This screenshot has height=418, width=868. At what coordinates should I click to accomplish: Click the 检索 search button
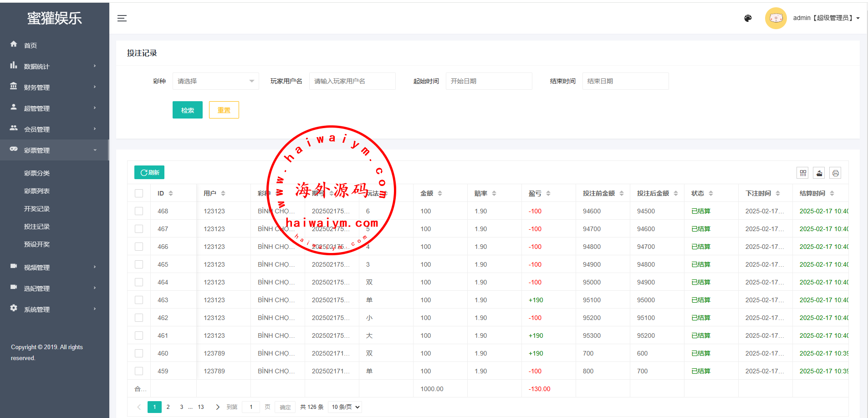click(187, 110)
